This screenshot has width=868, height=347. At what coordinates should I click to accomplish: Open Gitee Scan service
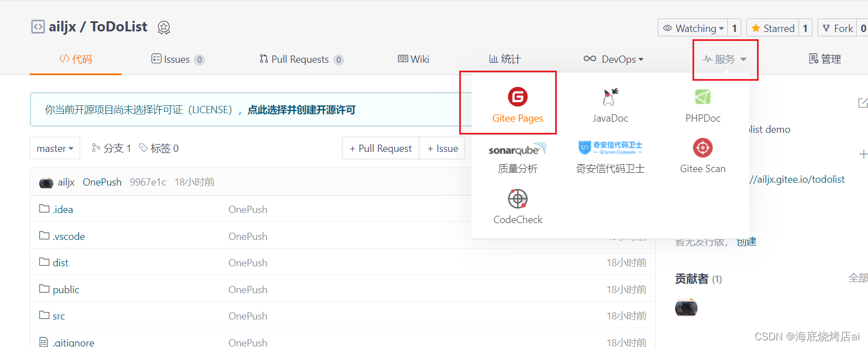pos(703,156)
